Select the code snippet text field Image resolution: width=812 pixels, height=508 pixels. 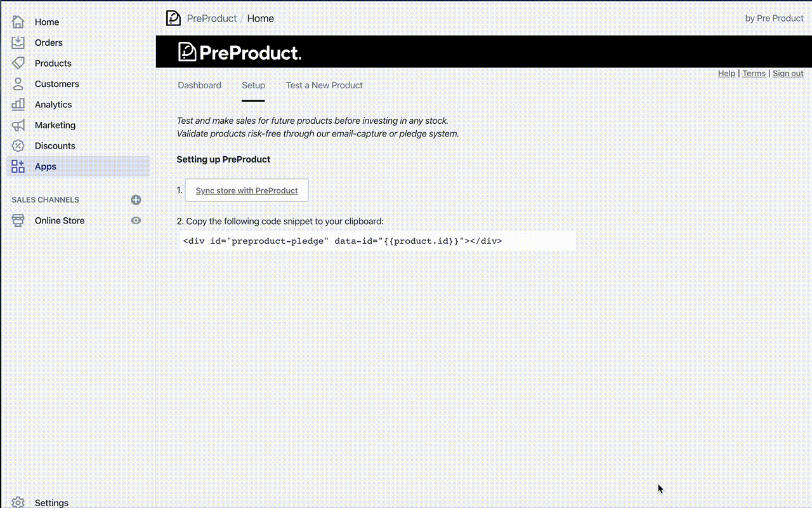[x=377, y=241]
